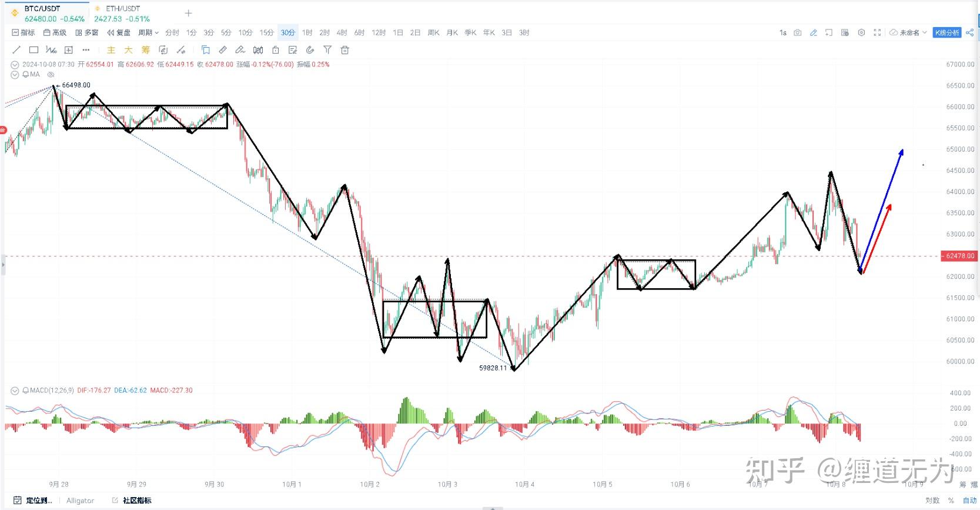Viewport: 980px width, 510px height.
Task: Click the 筹 label at bottom right
Action: point(962,485)
